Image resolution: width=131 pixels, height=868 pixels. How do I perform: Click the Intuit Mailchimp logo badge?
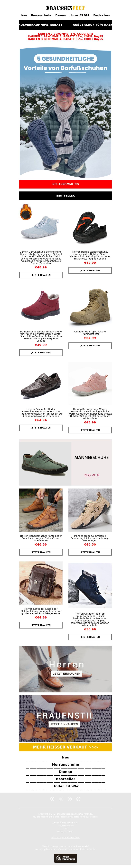tap(65, 858)
